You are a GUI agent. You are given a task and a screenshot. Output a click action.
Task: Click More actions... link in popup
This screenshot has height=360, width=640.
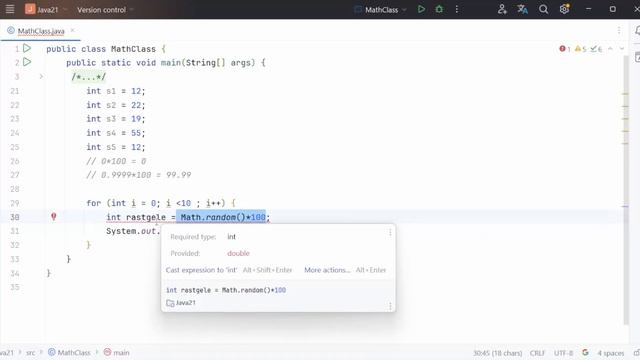click(327, 270)
